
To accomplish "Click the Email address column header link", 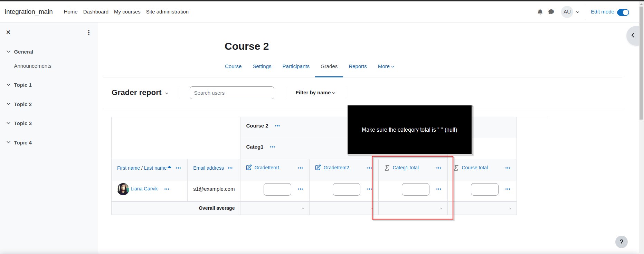I will point(208,168).
